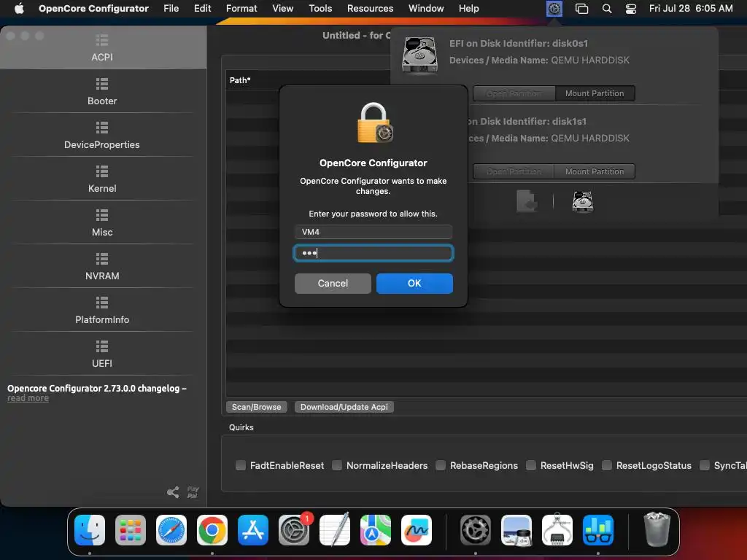Click the Scan/Browse button

256,407
